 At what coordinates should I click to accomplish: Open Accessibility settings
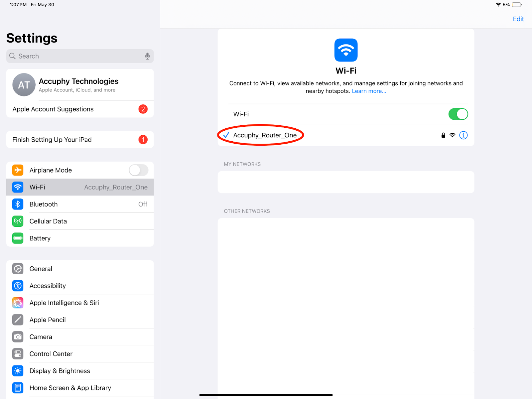tap(80, 286)
